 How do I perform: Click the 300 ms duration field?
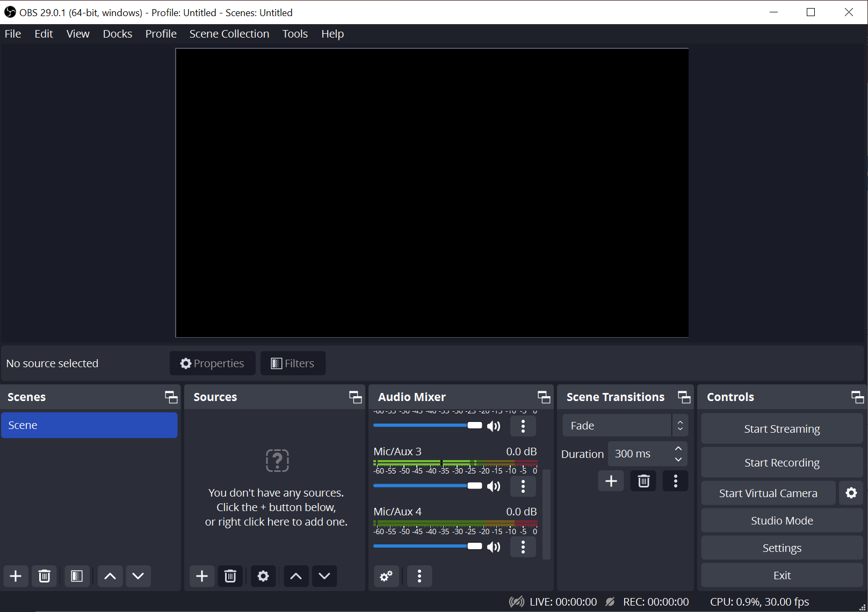coord(639,454)
